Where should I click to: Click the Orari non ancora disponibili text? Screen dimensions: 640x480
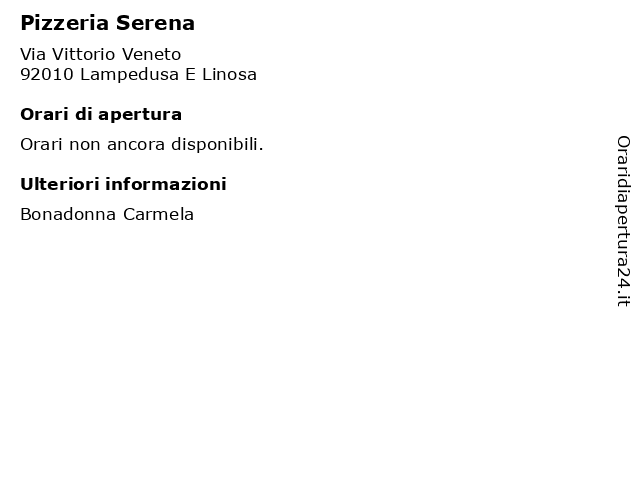142,144
